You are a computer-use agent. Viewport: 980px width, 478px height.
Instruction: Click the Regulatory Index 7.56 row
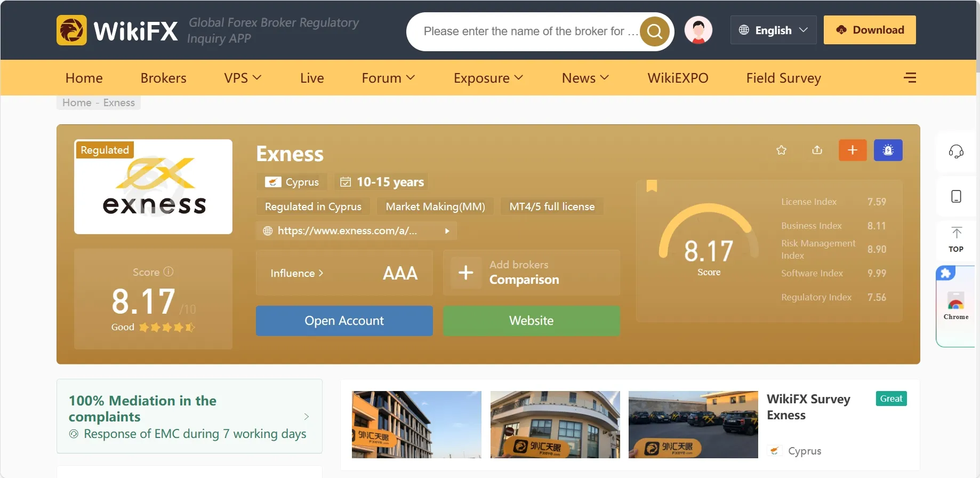[x=834, y=297]
